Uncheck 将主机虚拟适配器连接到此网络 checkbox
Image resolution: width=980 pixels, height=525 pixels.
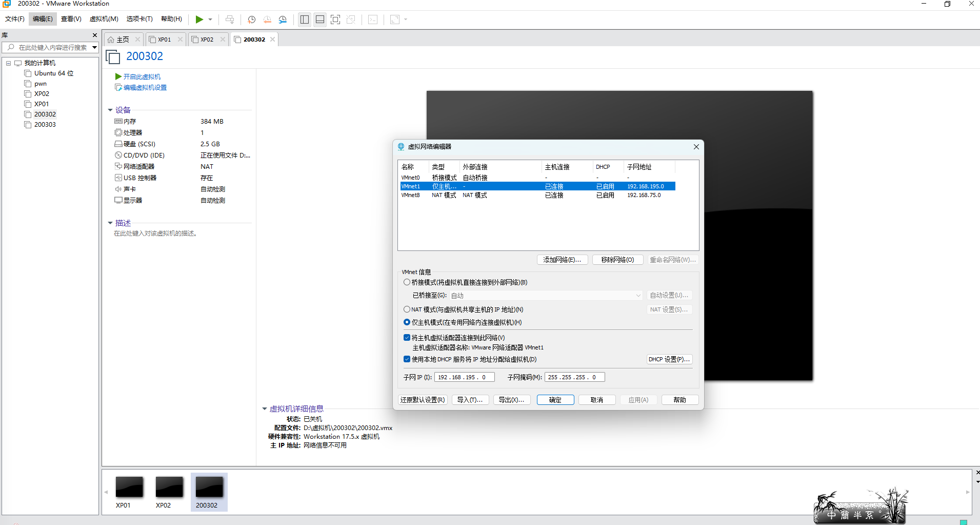coord(407,338)
